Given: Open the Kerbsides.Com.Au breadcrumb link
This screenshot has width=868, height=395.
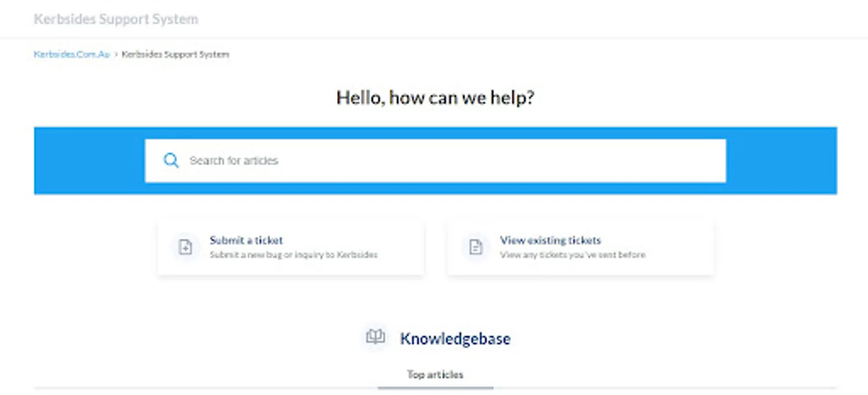Looking at the screenshot, I should point(72,54).
